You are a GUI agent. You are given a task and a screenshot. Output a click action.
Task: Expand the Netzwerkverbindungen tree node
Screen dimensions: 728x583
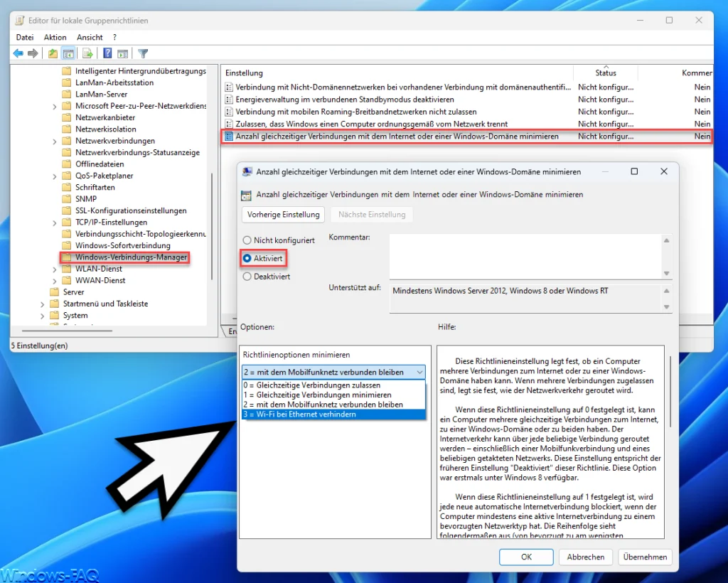[55, 141]
